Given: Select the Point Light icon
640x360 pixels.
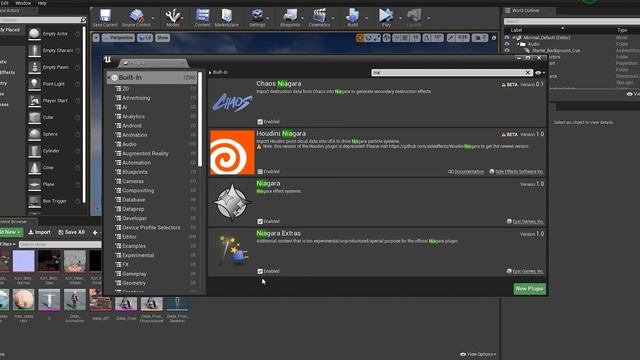Looking at the screenshot, I should click(34, 84).
